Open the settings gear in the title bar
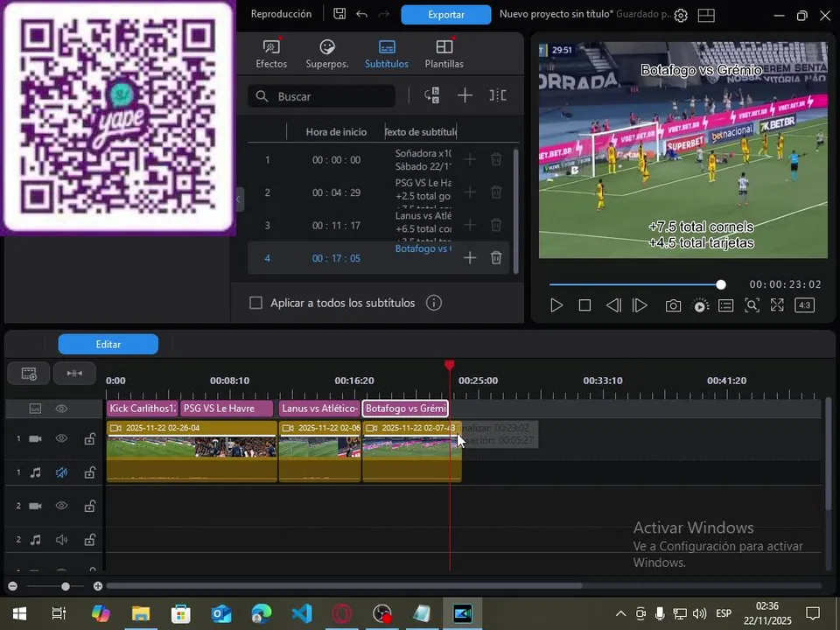This screenshot has height=630, width=840. point(681,16)
